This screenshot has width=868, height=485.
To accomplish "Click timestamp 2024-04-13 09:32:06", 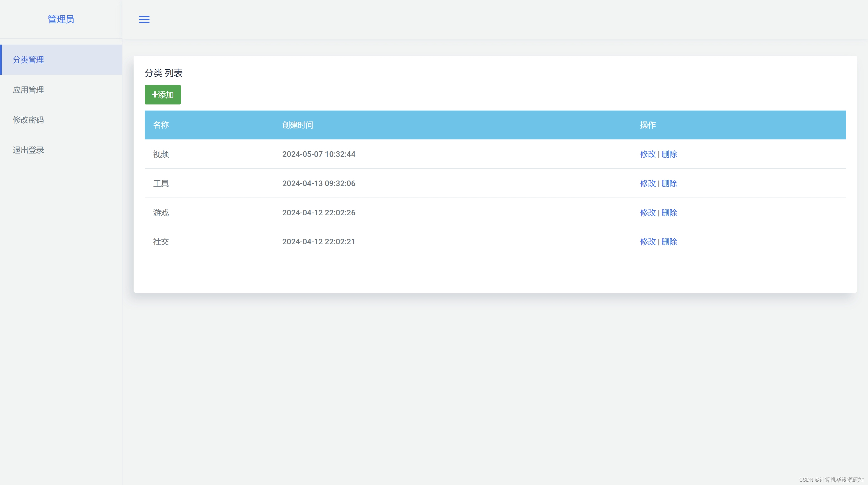I will pos(318,184).
